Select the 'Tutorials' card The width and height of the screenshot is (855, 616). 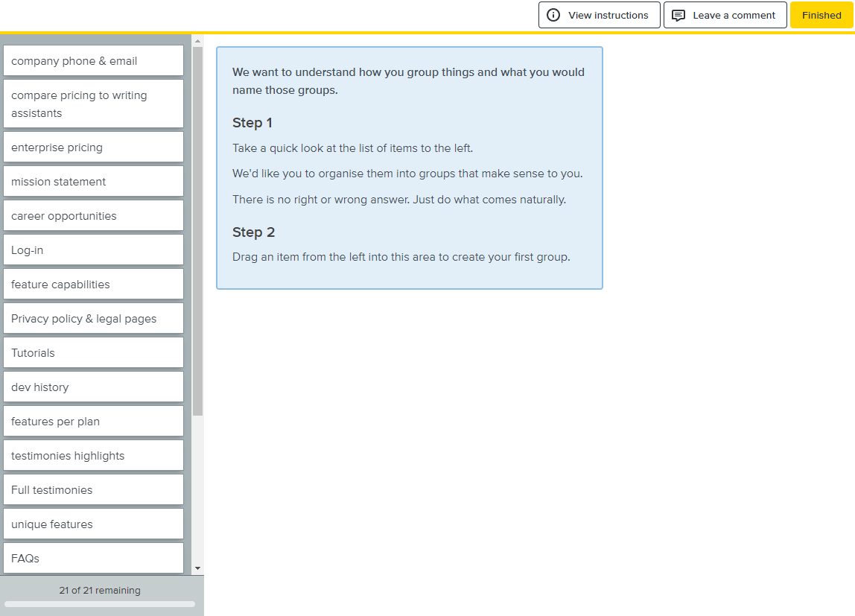(x=93, y=353)
